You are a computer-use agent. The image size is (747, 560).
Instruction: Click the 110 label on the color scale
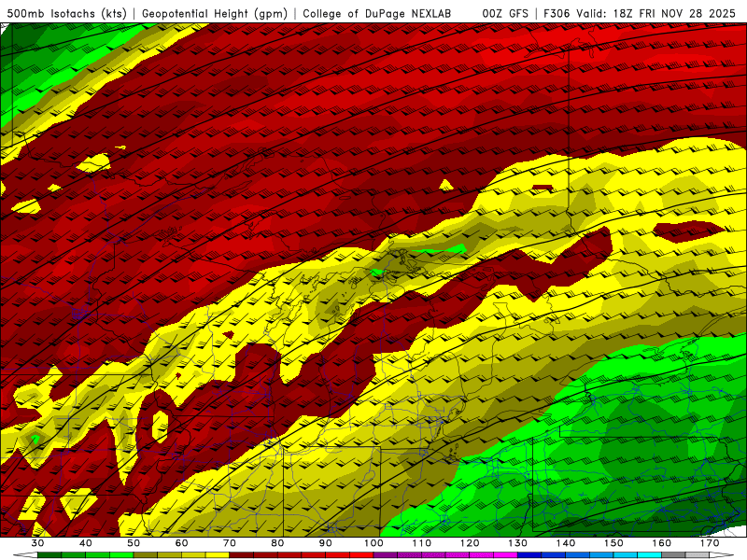click(422, 543)
